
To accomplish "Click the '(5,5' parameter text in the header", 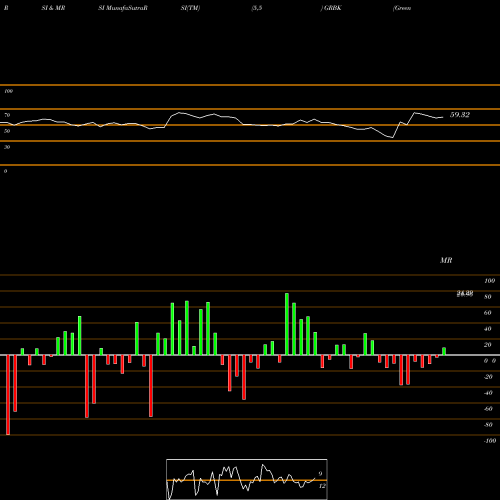I will click(x=257, y=8).
